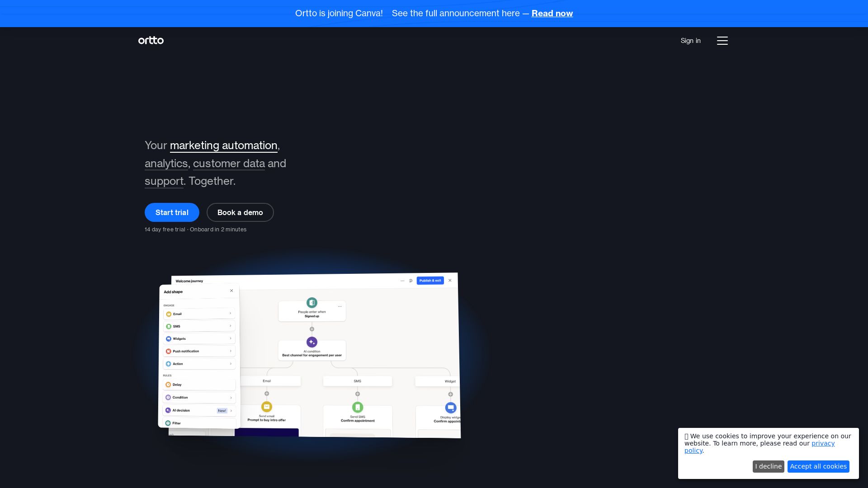The width and height of the screenshot is (868, 488).
Task: Click the Prompt to buy intro offer text
Action: 267,420
